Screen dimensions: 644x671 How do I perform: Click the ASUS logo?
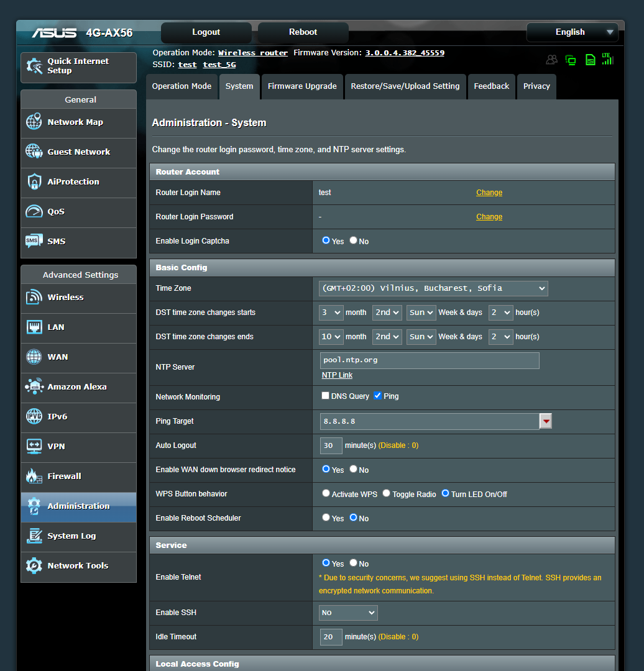coord(54,33)
